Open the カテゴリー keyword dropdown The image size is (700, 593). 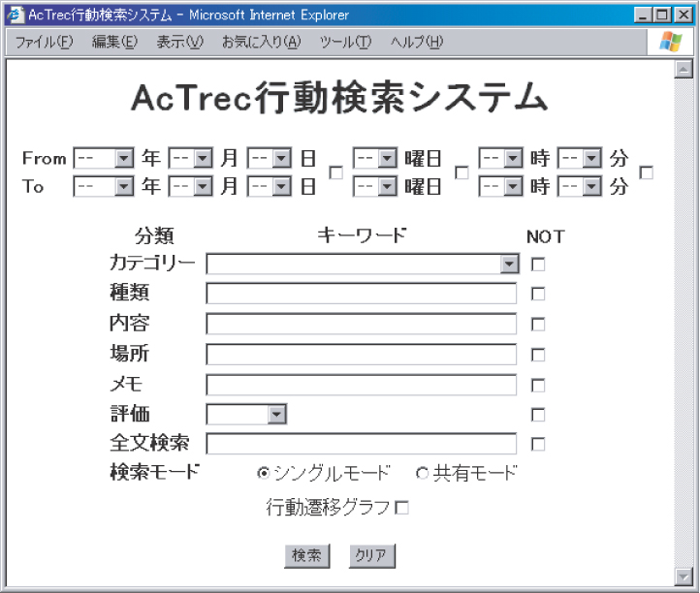(363, 264)
